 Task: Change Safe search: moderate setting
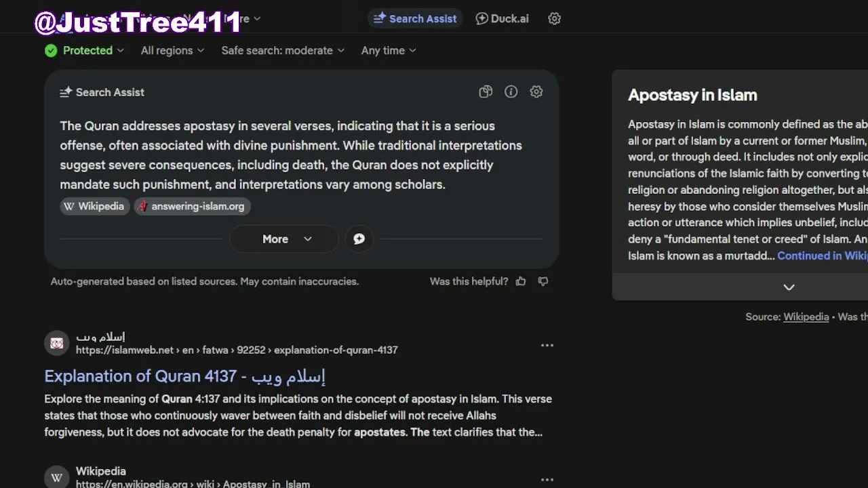pyautogui.click(x=283, y=50)
